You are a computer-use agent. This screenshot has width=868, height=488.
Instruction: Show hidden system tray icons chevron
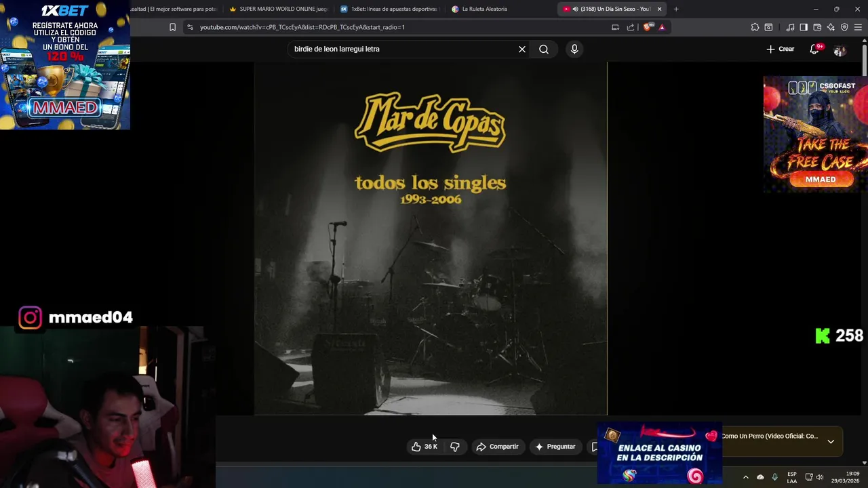tap(745, 477)
